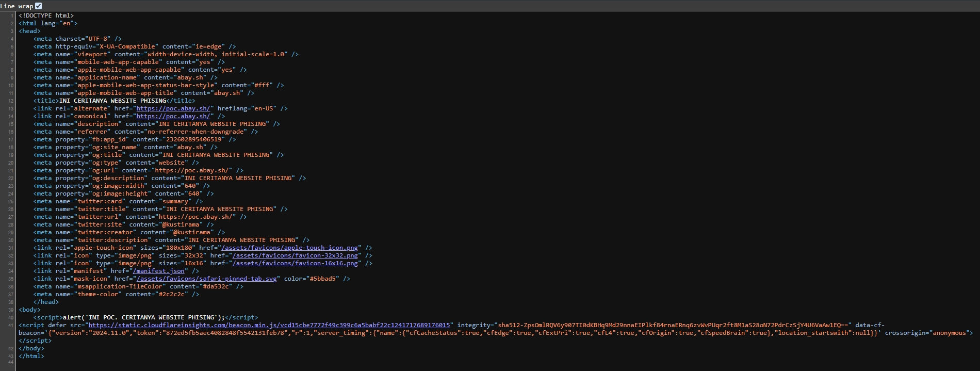The width and height of the screenshot is (980, 371).
Task: Click the title text inside the title tag
Action: [x=112, y=101]
